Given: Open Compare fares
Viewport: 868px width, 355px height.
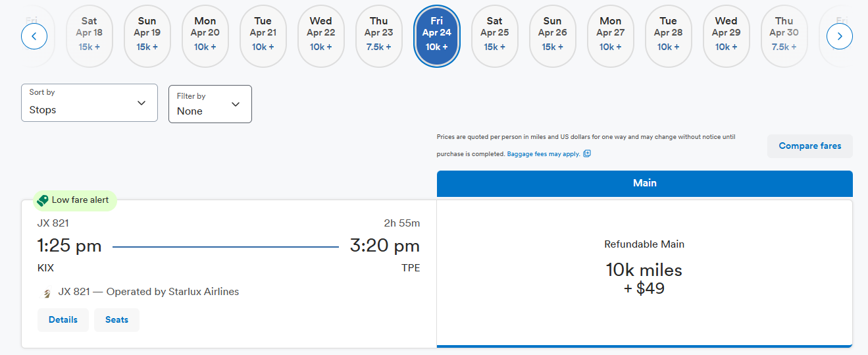Looking at the screenshot, I should tap(810, 146).
